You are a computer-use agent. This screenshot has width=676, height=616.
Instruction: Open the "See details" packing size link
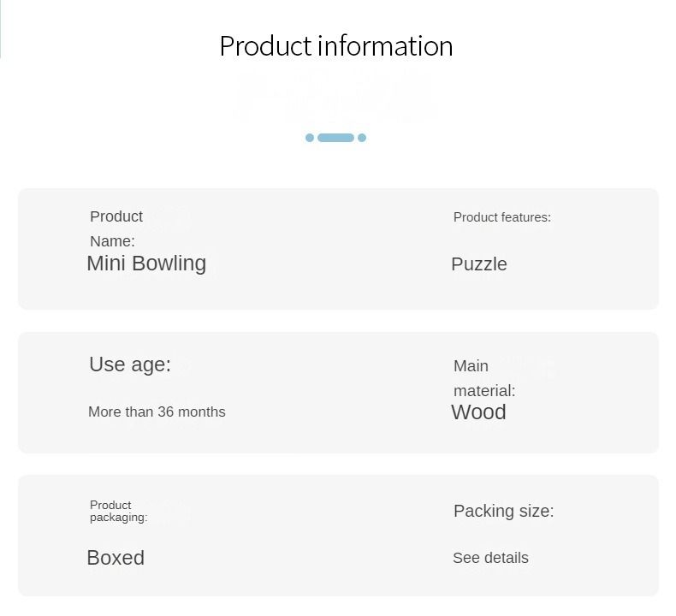pyautogui.click(x=490, y=558)
